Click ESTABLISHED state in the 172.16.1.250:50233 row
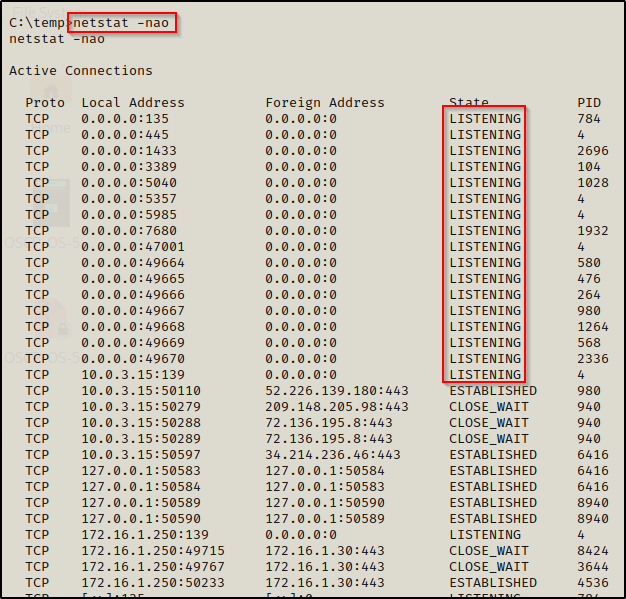The height and width of the screenshot is (599, 626). click(x=493, y=582)
